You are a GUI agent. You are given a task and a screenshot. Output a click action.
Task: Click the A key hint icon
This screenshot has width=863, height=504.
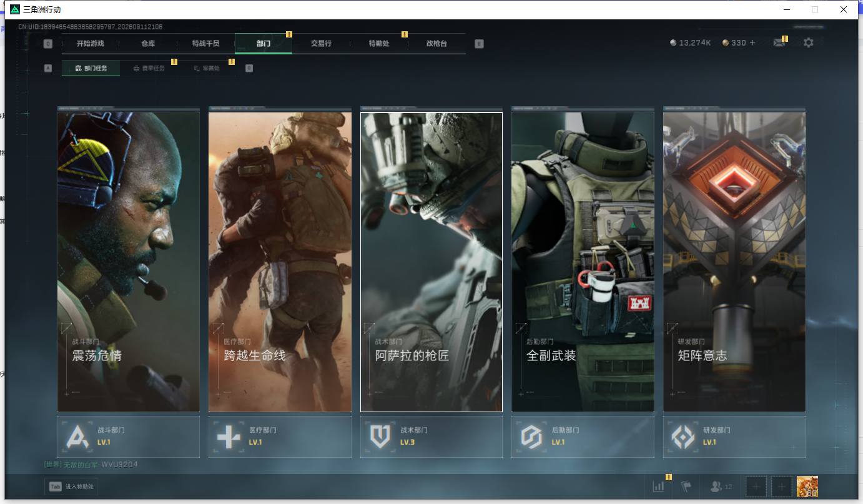[x=48, y=68]
